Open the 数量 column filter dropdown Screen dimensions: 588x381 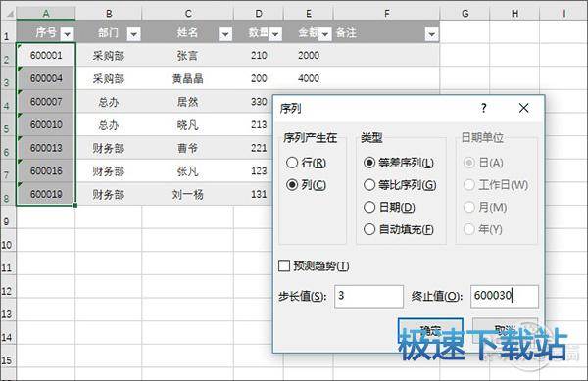point(275,34)
